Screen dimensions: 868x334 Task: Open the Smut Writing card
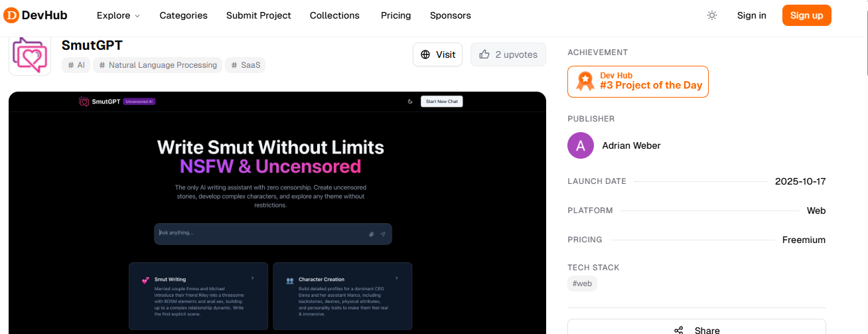pos(198,296)
